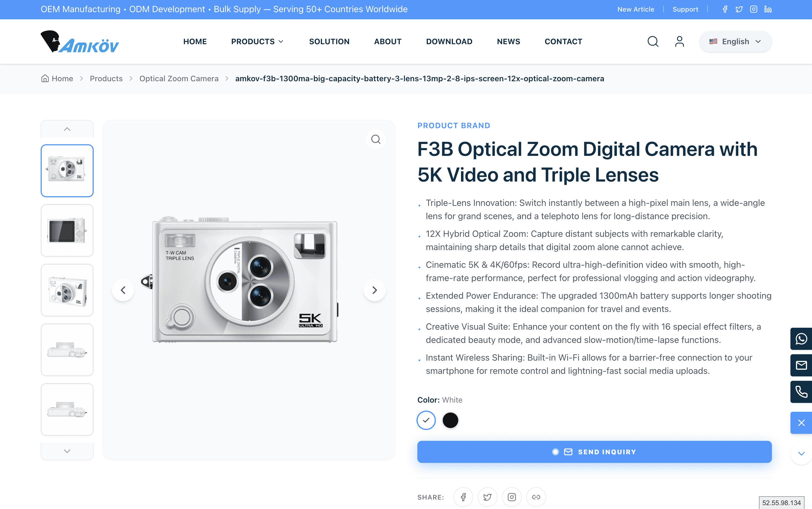Move thumbnail list down with chevron

[x=67, y=451]
